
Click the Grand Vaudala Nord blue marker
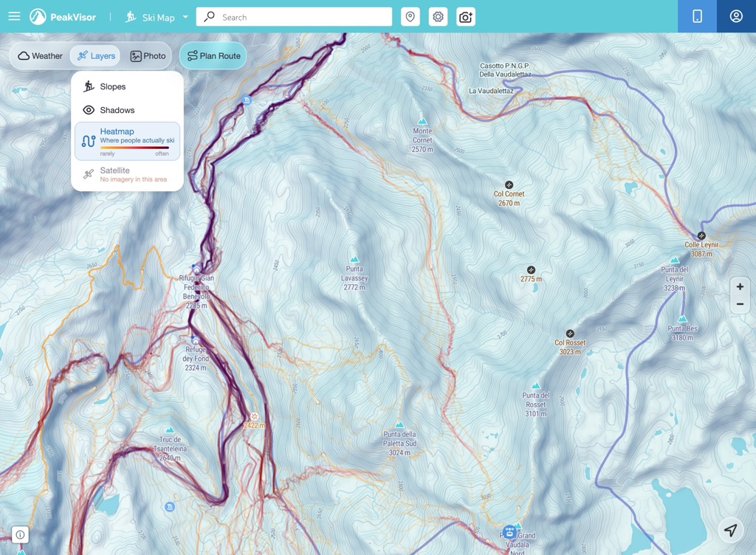pos(509,532)
